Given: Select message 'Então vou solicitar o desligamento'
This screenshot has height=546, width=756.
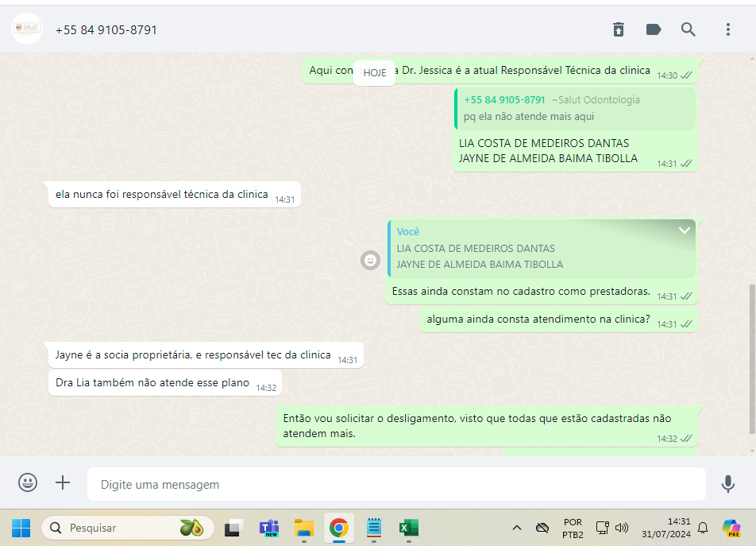Looking at the screenshot, I should point(487,426).
